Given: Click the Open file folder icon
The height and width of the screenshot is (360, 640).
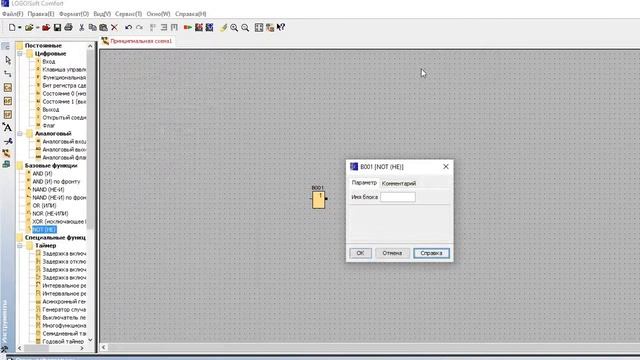Looking at the screenshot, I should click(29, 27).
